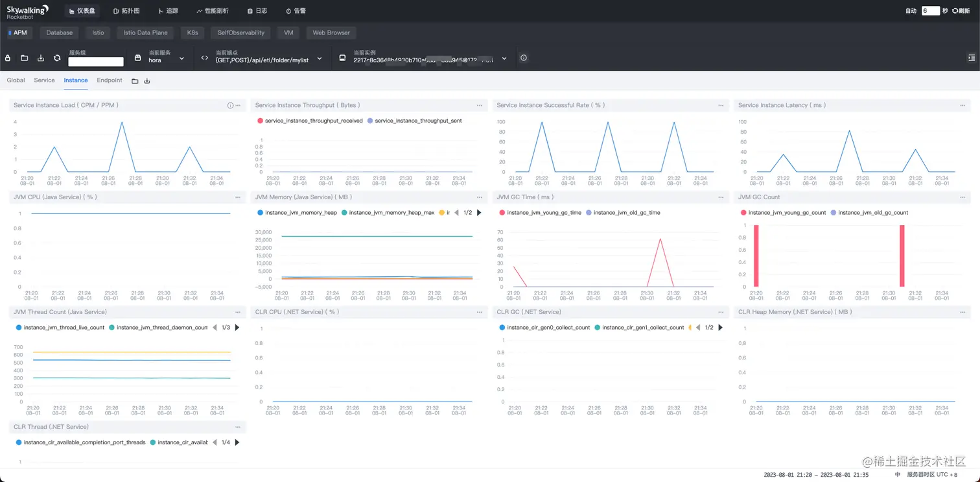
Task: Toggle instance_jvm_memory_heap_max legend series
Action: (x=388, y=213)
